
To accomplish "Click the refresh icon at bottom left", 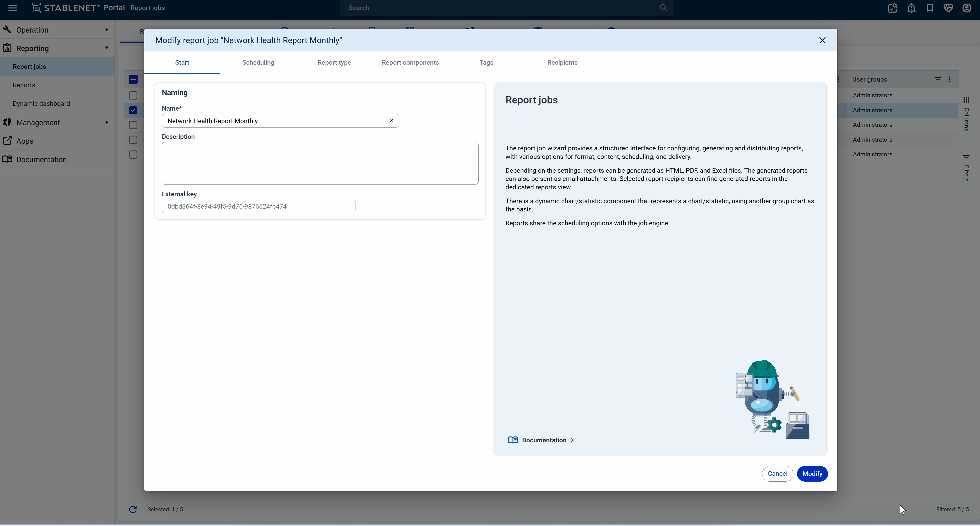I will [133, 510].
